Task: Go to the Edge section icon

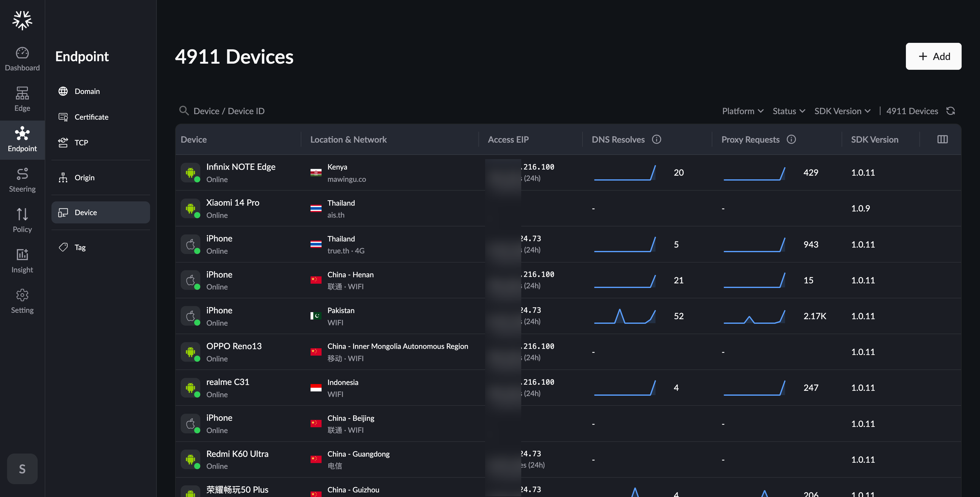Action: pyautogui.click(x=22, y=93)
